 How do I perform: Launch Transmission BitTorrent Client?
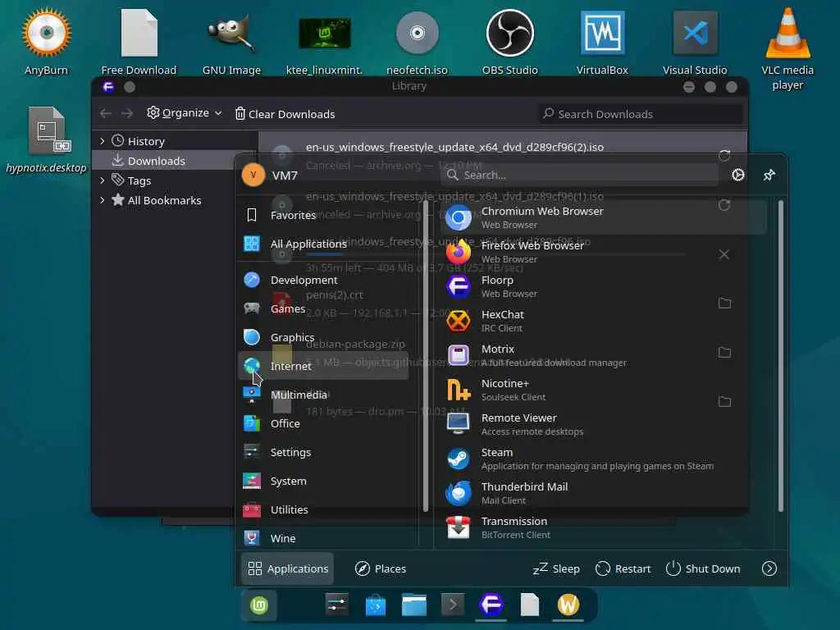pyautogui.click(x=603, y=527)
